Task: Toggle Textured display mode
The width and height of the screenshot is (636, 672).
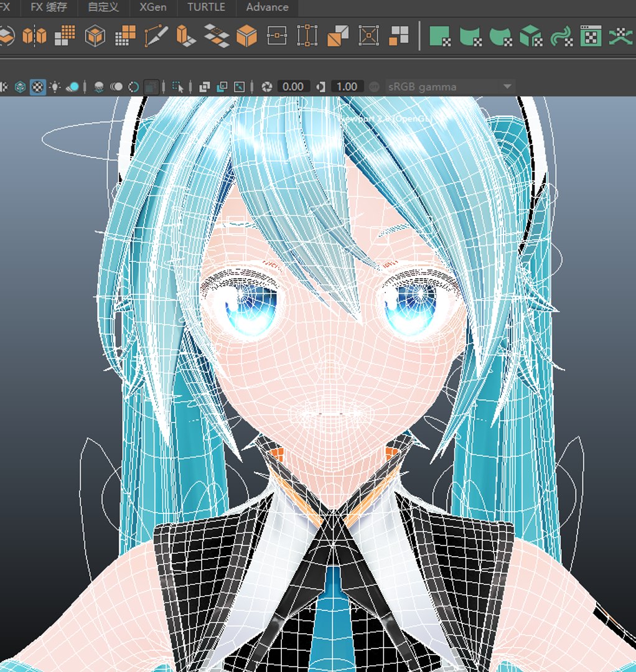Action: pyautogui.click(x=38, y=87)
